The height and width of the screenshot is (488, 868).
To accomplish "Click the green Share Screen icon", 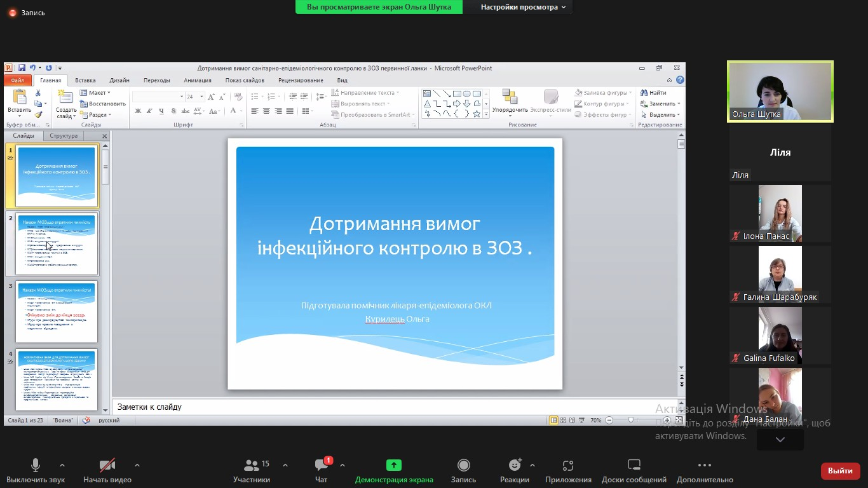I will [394, 466].
